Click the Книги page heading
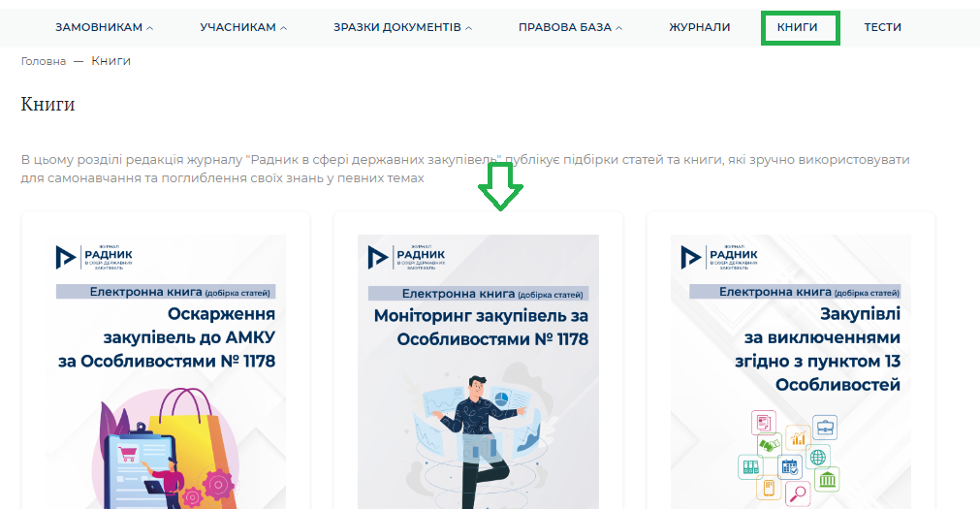Viewport: 980px width, 509px height. (47, 104)
